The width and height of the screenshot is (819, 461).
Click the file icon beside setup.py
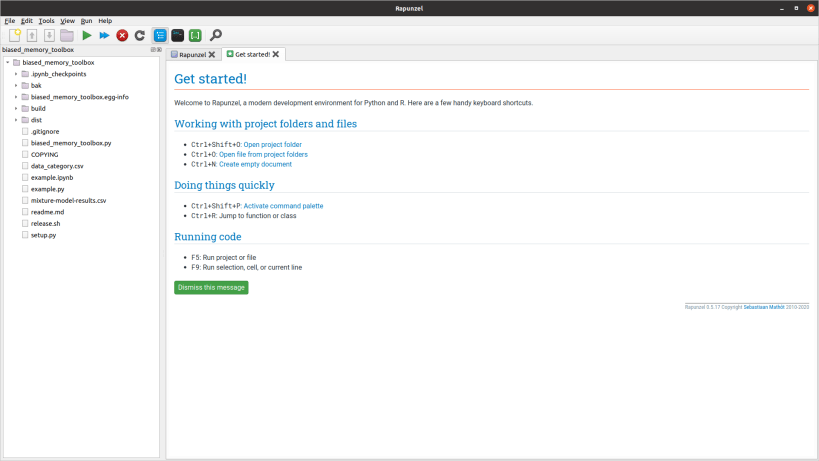coord(25,235)
